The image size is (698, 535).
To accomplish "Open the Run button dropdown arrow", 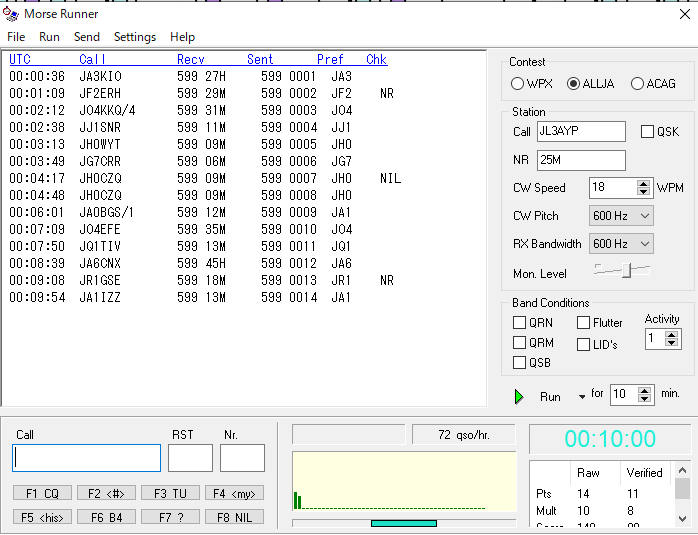I will (581, 397).
